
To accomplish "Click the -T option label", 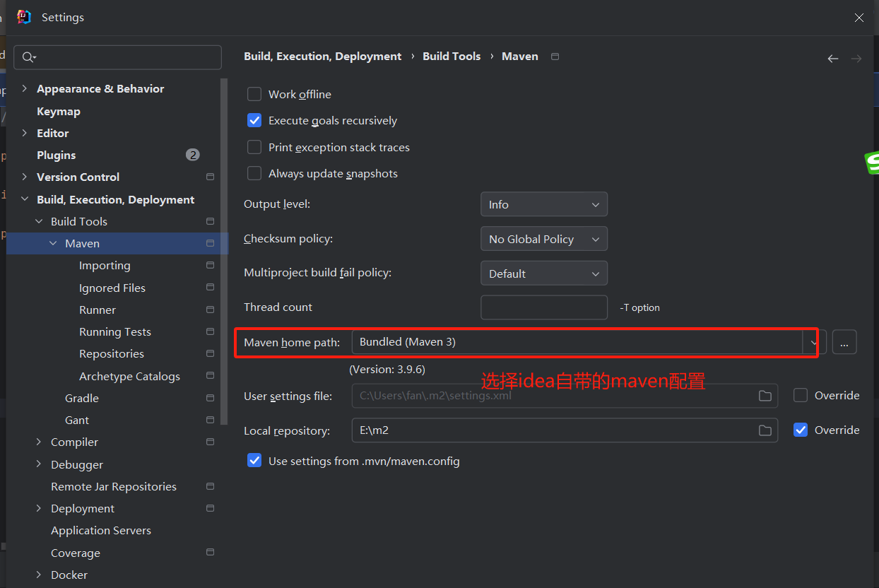I will point(640,307).
